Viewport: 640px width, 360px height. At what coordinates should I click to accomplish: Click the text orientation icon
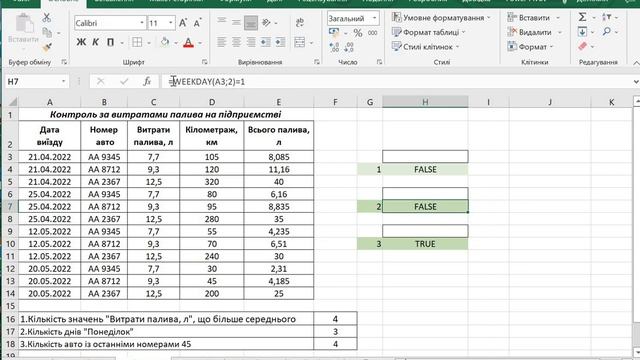pyautogui.click(x=266, y=22)
